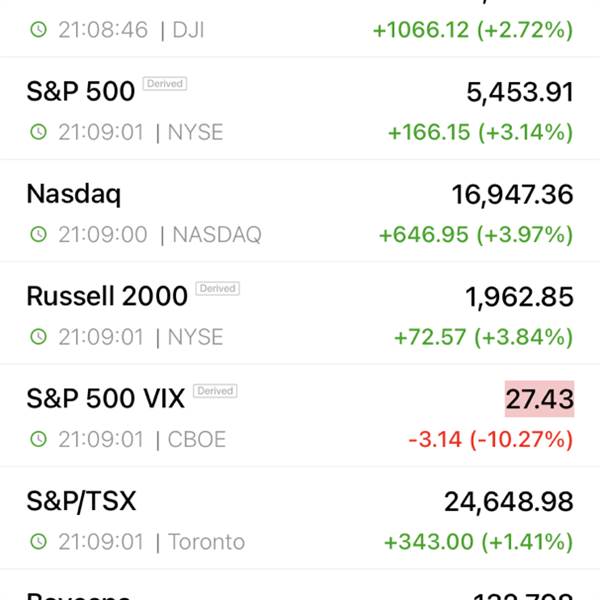600x600 pixels.
Task: Open the S&P/TSX index row
Action: coord(300,518)
